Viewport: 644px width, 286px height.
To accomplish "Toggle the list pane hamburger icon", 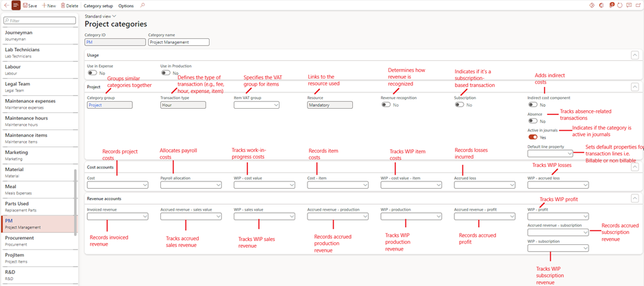I will (x=16, y=5).
